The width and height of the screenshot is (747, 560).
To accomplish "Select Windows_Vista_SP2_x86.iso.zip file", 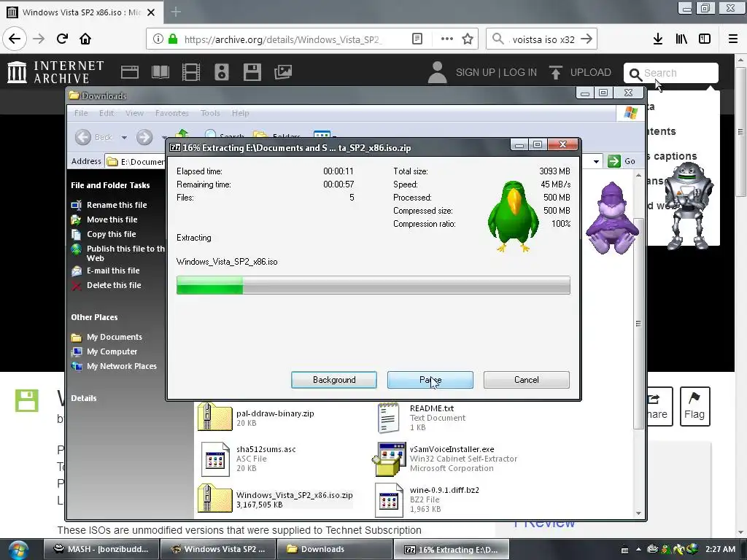I will click(275, 499).
